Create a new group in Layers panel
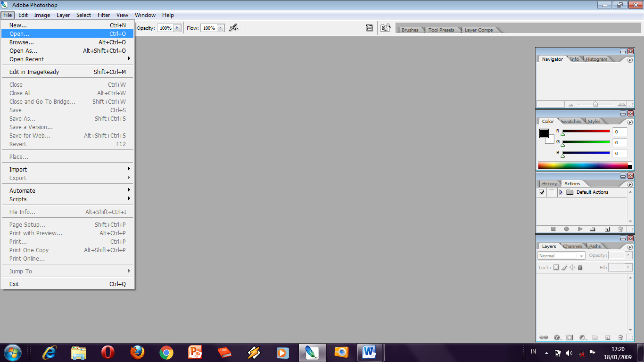644x362 pixels. tap(594, 337)
